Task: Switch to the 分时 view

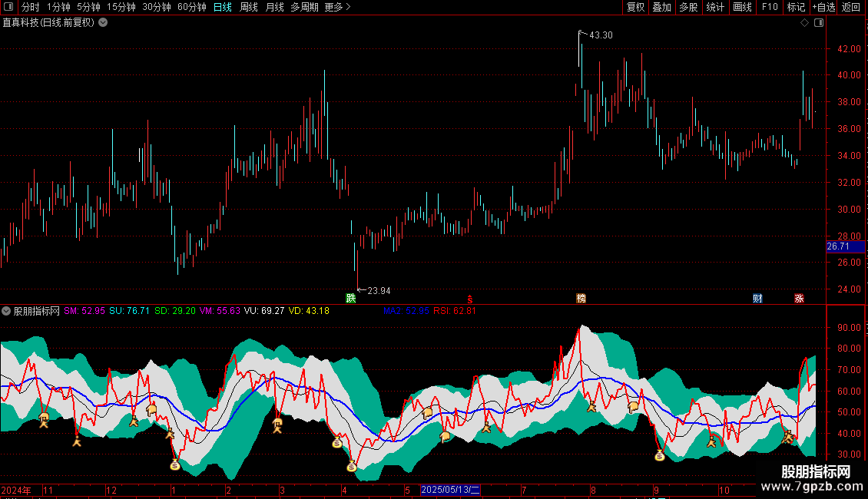Action: [31, 7]
